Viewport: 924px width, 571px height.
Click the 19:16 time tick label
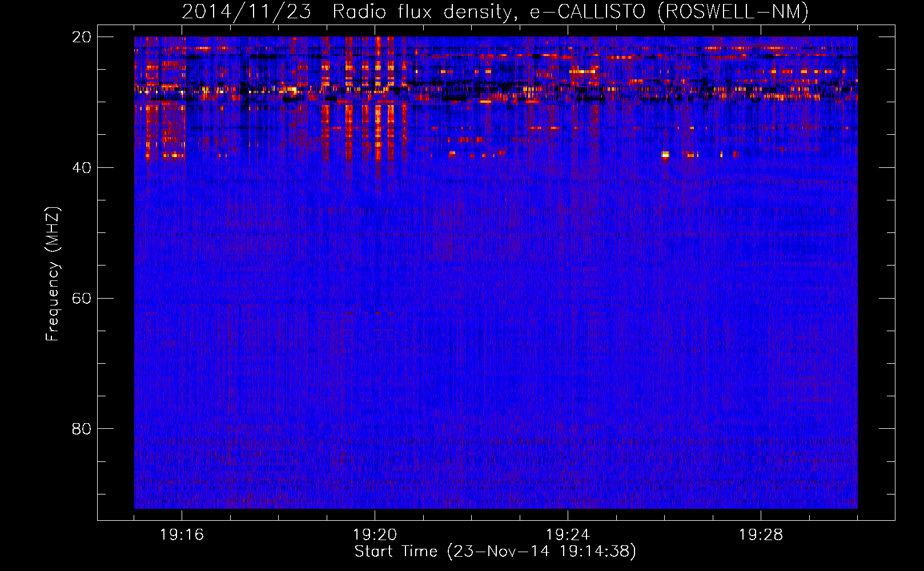182,535
